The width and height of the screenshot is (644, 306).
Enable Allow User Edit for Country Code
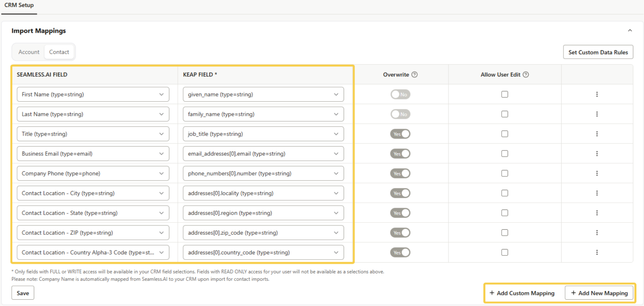coord(505,253)
